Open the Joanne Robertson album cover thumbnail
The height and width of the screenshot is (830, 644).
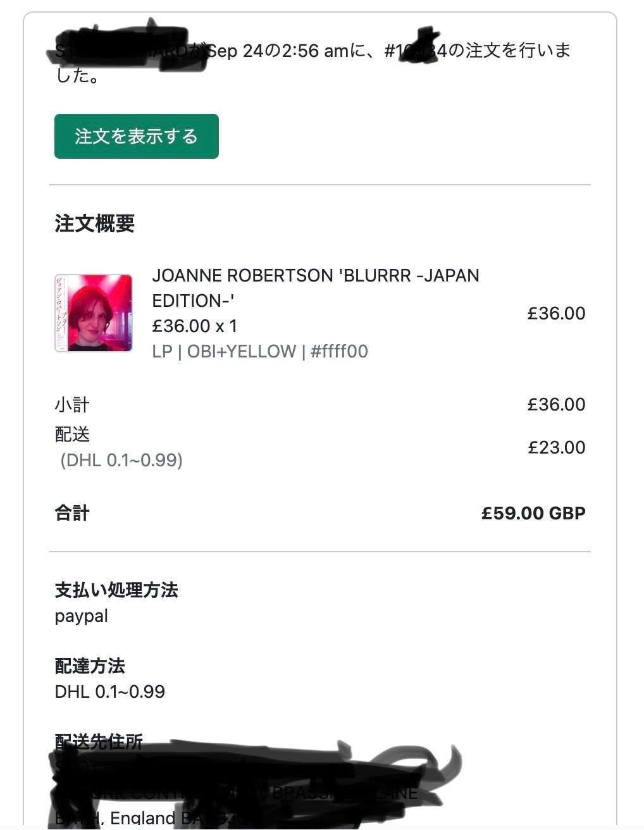pyautogui.click(x=94, y=313)
